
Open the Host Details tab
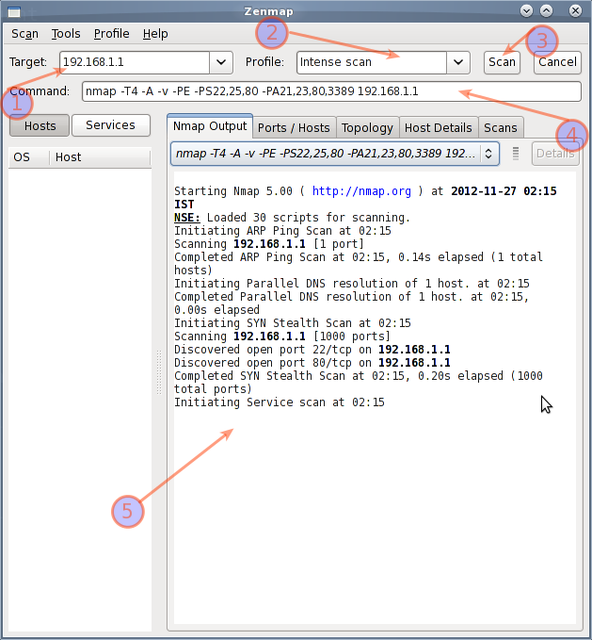[438, 128]
